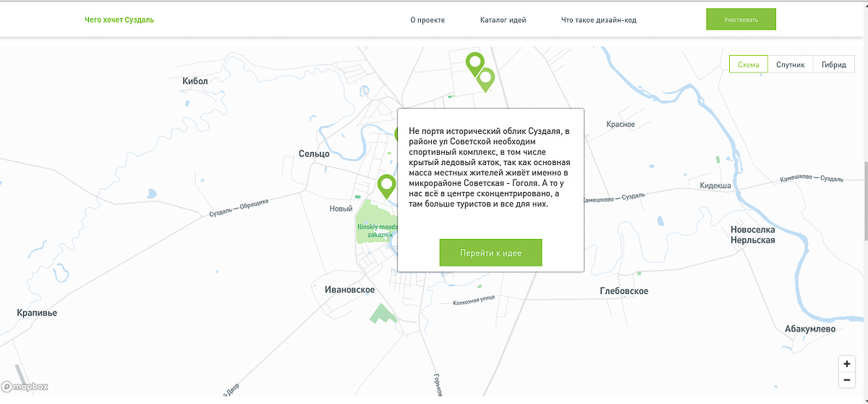Open Что такое дизайн-код

[599, 20]
